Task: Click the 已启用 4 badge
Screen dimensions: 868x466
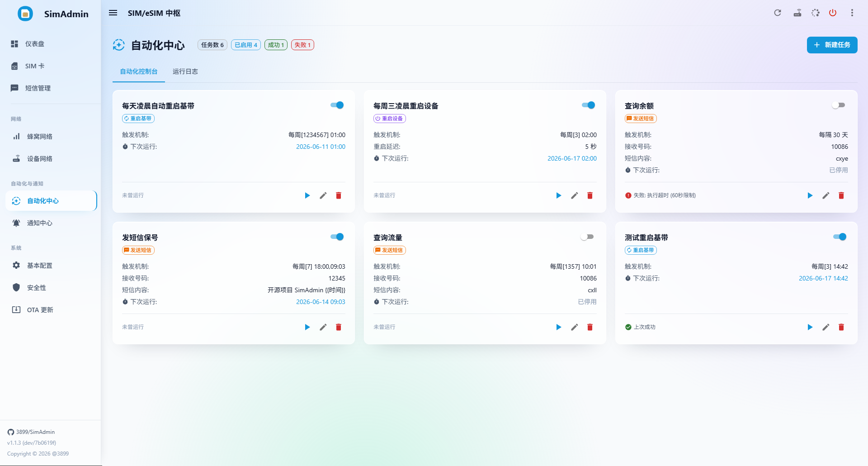Action: 246,45
